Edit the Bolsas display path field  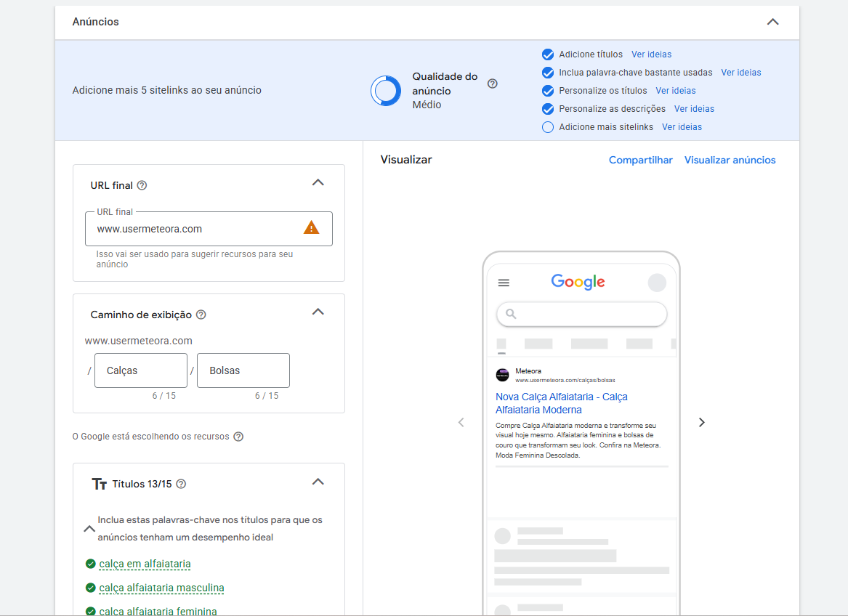[x=243, y=370]
